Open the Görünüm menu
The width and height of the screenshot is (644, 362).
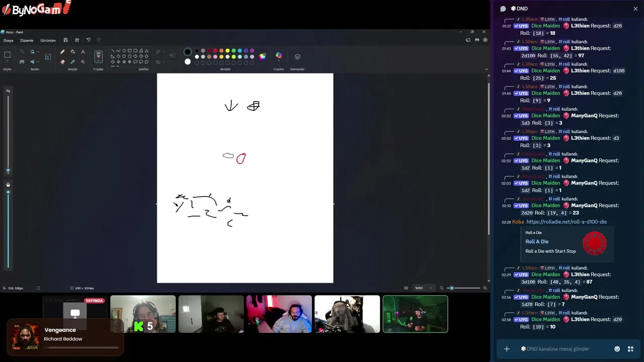[48, 40]
